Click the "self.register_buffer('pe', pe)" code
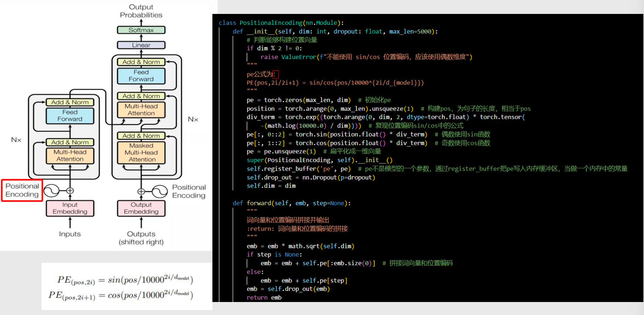Image resolution: width=644 pixels, height=315 pixels. point(298,169)
